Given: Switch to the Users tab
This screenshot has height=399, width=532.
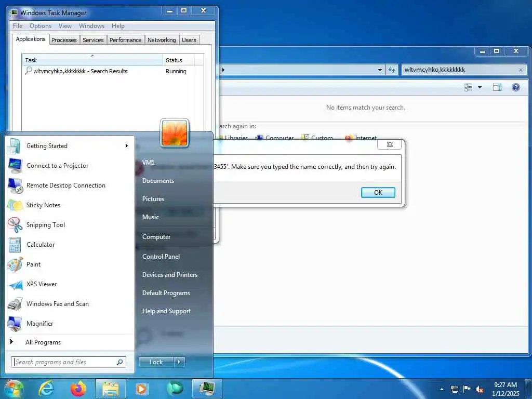Looking at the screenshot, I should pyautogui.click(x=189, y=40).
